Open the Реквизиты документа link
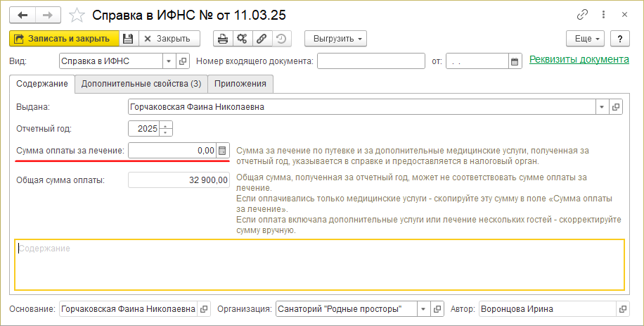The image size is (644, 326). click(x=579, y=59)
